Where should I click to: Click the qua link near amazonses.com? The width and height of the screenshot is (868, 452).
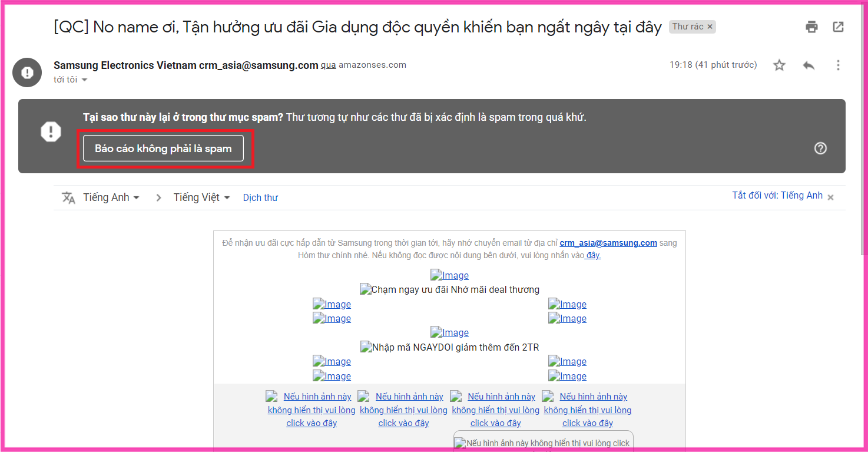pyautogui.click(x=329, y=65)
